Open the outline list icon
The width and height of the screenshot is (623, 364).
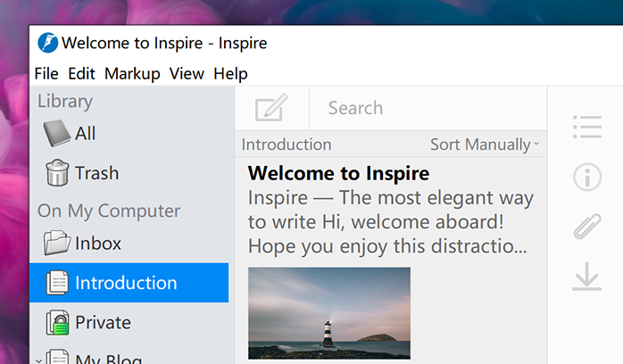click(586, 128)
